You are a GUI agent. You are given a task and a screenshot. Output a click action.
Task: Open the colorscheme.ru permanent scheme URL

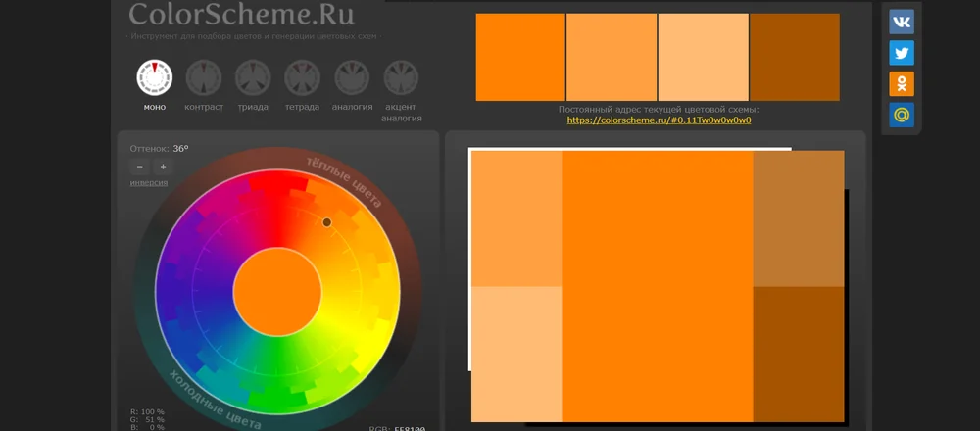coord(659,120)
